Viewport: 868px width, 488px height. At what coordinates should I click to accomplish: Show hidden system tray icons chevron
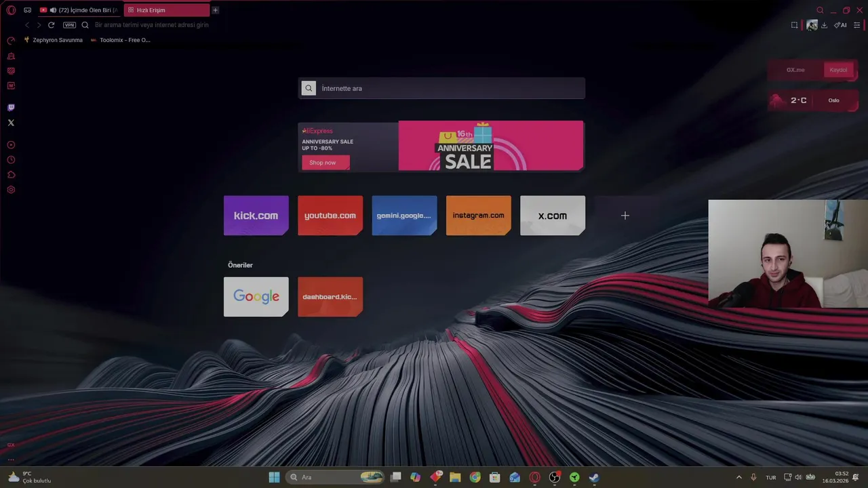738,477
